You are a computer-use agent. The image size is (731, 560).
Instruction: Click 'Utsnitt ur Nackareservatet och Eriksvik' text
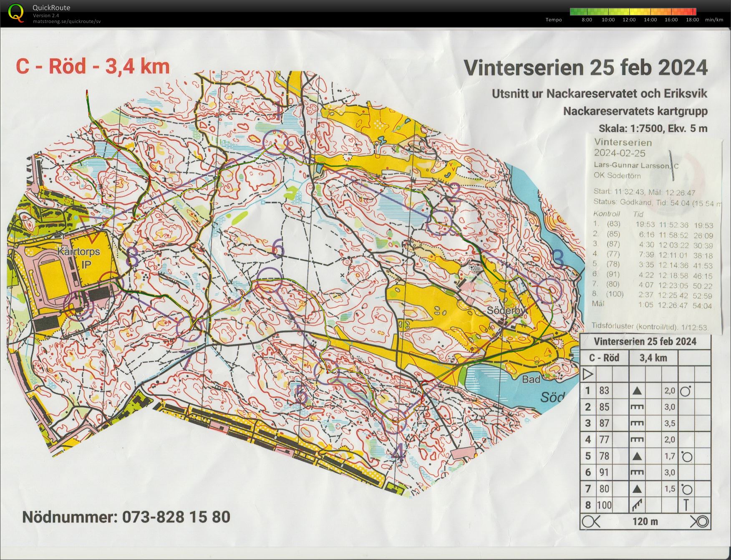click(x=600, y=93)
